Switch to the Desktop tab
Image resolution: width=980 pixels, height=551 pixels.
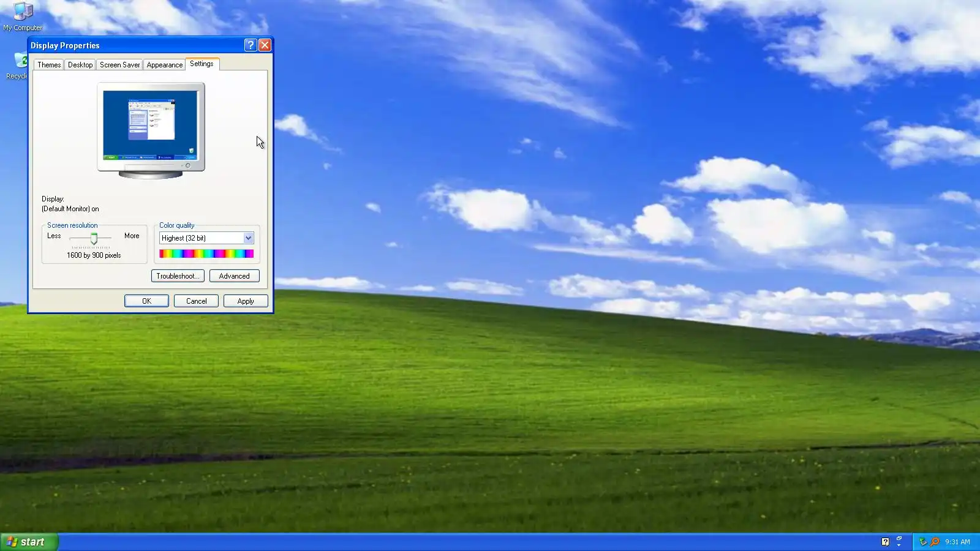[80, 65]
